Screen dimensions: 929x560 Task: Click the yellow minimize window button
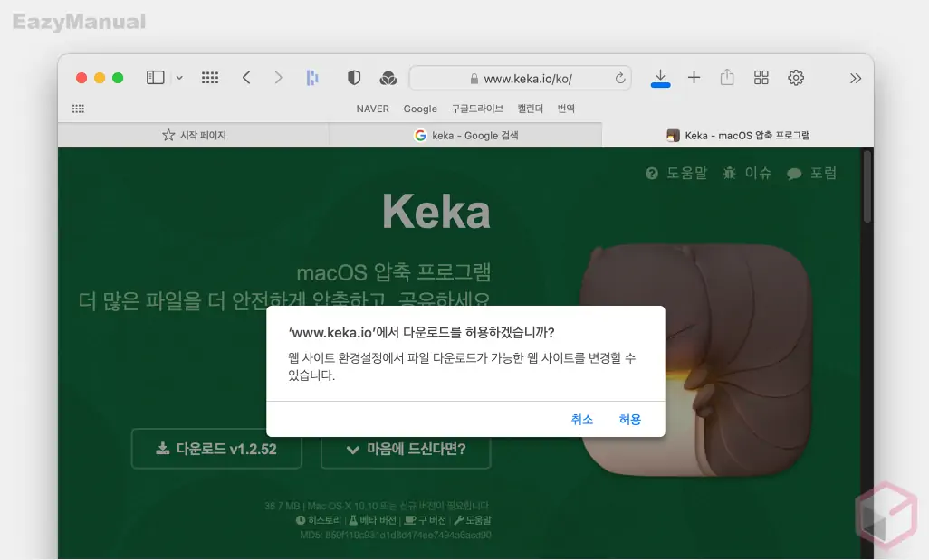tap(100, 78)
